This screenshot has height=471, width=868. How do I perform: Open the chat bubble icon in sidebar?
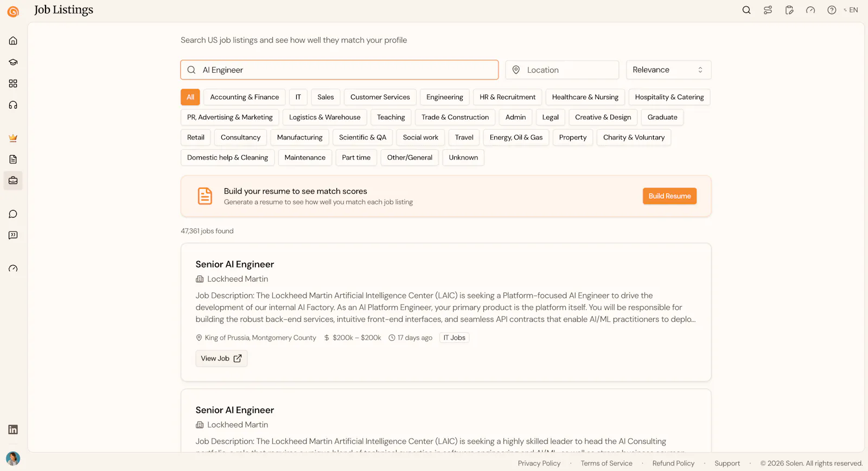coord(13,214)
